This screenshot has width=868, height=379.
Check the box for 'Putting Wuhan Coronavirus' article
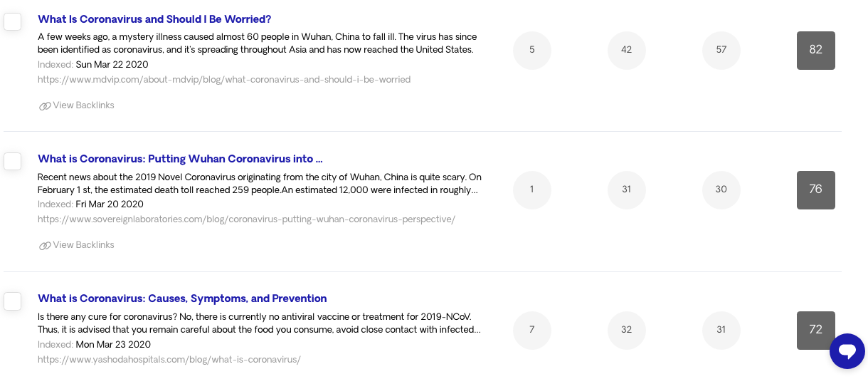tap(12, 161)
